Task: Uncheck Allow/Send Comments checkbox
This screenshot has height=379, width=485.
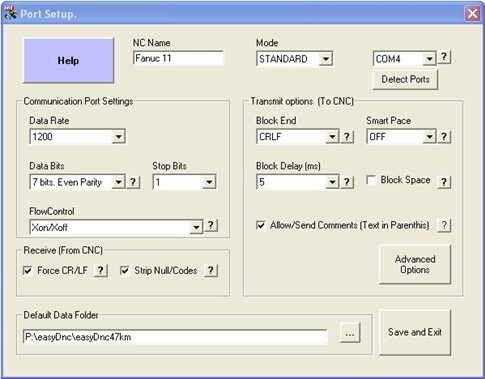Action: pos(261,225)
